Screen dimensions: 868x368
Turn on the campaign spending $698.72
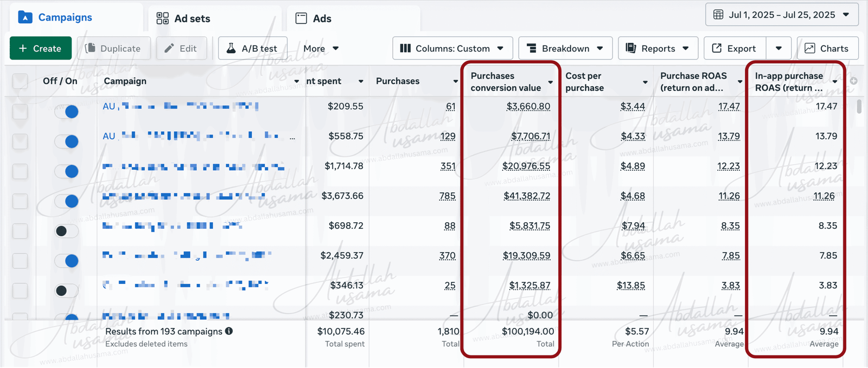[67, 231]
